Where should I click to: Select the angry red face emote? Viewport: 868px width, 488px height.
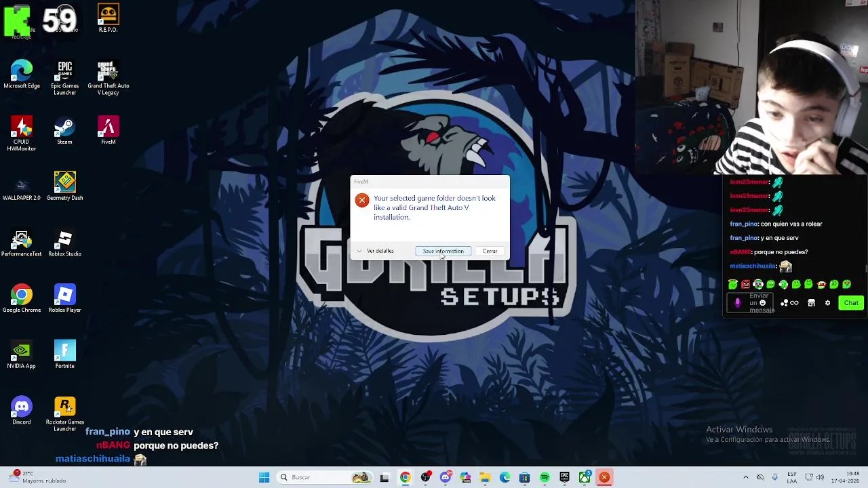[x=745, y=285]
